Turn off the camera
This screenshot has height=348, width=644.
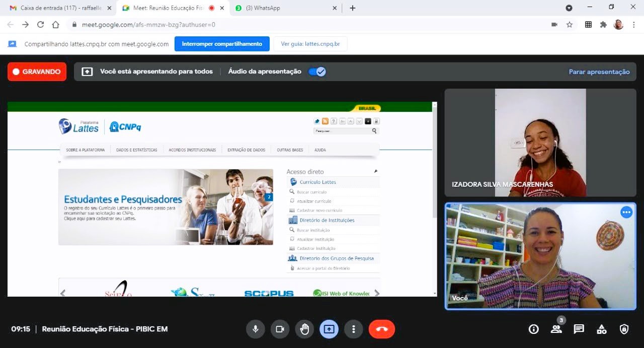coord(280,329)
